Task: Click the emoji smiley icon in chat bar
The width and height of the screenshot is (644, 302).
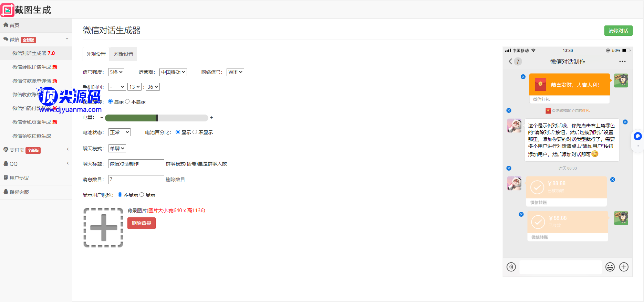Action: click(610, 267)
